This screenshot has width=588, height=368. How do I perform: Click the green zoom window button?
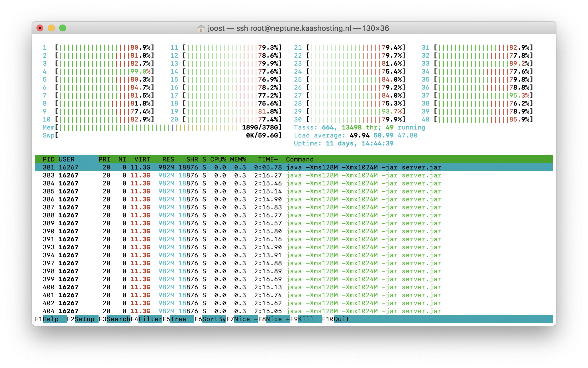pyautogui.click(x=63, y=28)
